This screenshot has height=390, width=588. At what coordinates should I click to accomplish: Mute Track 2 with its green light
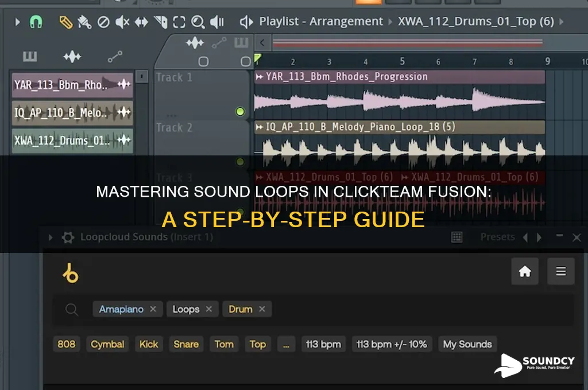[x=240, y=162]
